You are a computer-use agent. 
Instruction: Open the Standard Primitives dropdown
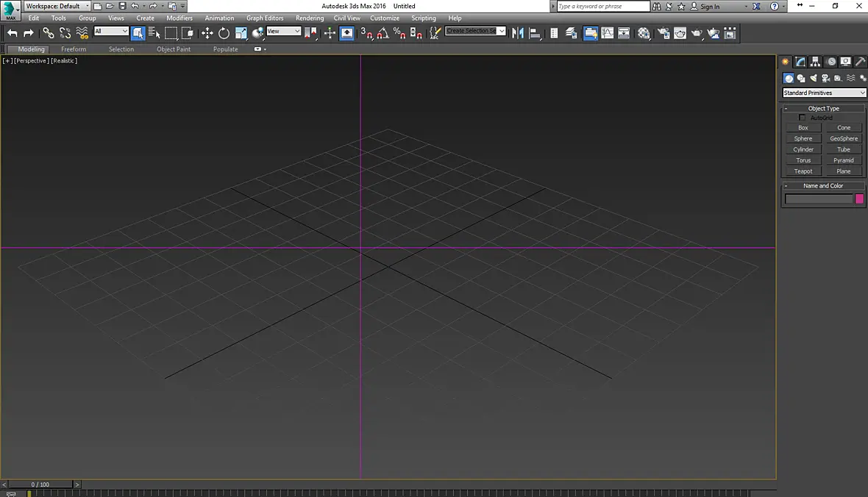pyautogui.click(x=824, y=93)
